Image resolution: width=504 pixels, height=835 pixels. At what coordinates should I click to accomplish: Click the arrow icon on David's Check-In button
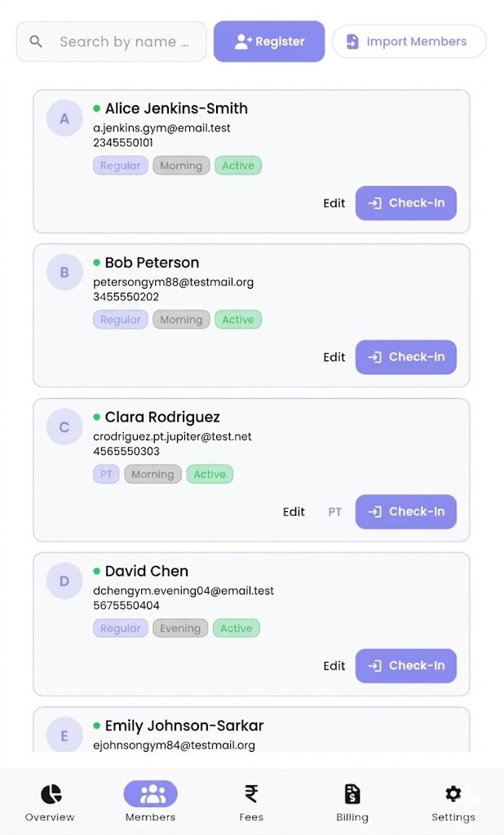[x=375, y=665]
